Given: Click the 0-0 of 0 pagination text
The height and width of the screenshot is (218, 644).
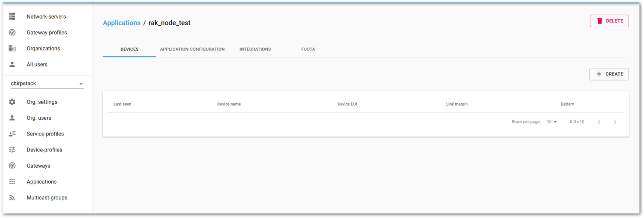Looking at the screenshot, I should click(x=577, y=122).
